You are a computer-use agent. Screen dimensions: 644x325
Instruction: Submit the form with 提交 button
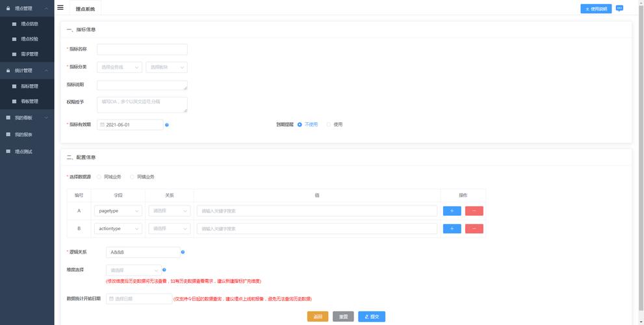coord(372,317)
